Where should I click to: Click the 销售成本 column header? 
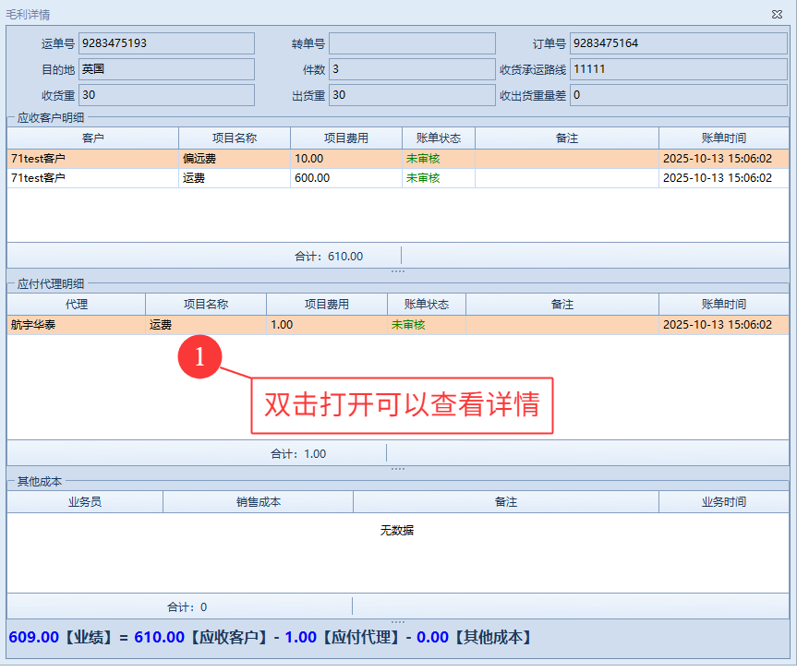pyautogui.click(x=258, y=502)
